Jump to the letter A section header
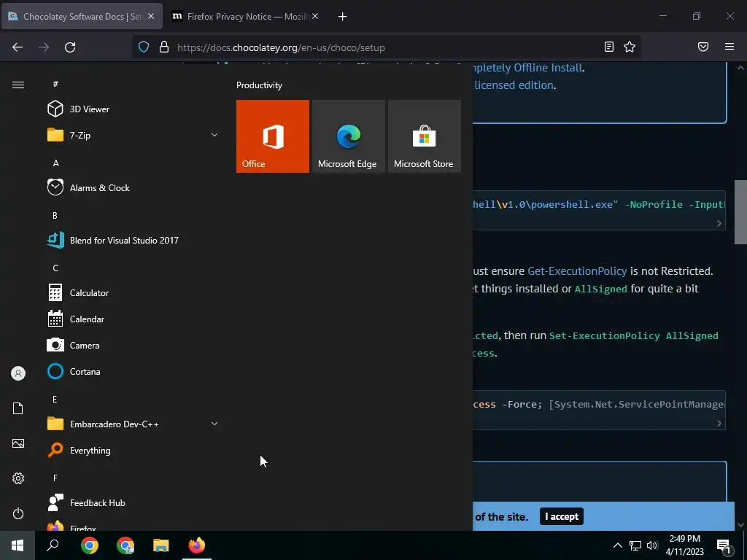 55,163
